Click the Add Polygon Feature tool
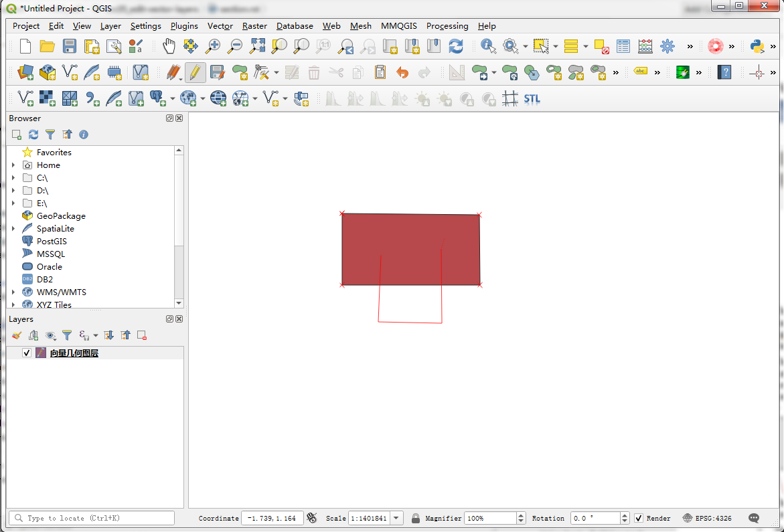 pos(240,72)
